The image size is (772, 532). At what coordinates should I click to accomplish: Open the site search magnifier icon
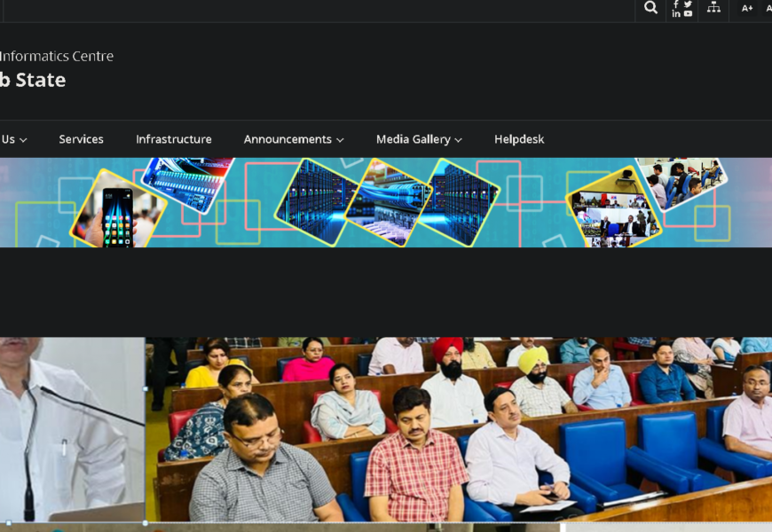(650, 8)
